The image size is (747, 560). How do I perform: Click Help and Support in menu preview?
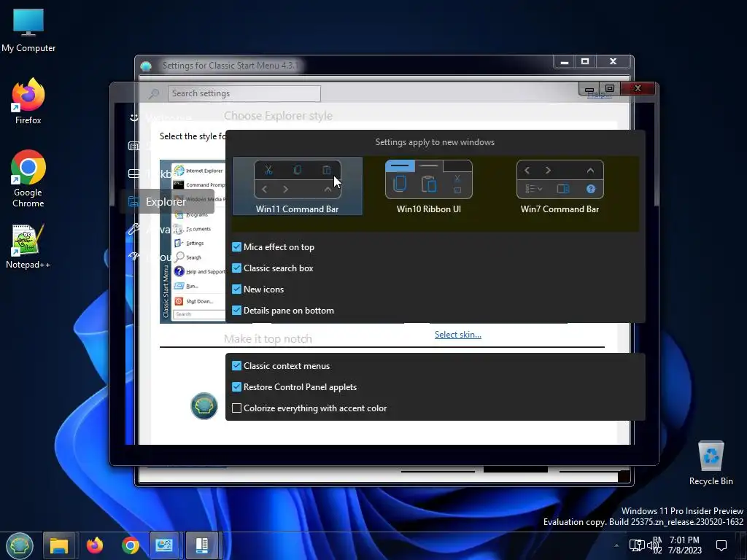pos(200,271)
